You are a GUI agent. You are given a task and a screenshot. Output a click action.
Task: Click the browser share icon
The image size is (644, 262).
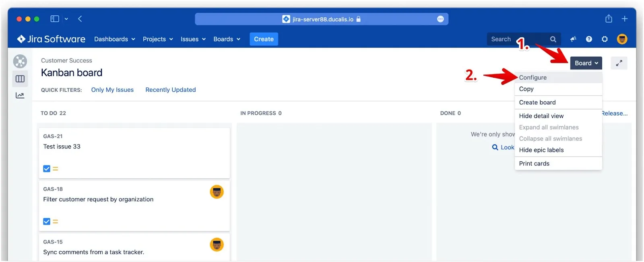pyautogui.click(x=609, y=19)
